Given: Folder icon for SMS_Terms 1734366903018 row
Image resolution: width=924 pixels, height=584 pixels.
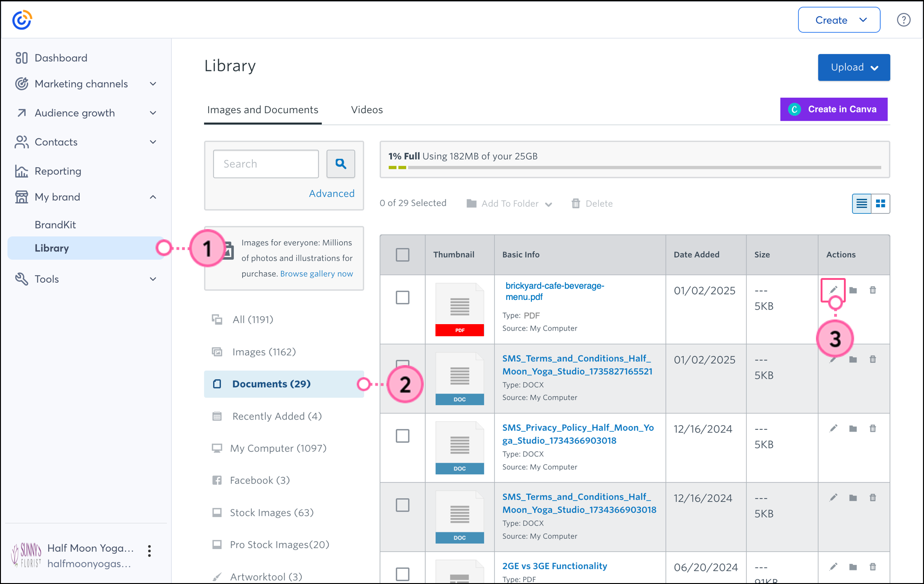Looking at the screenshot, I should (x=853, y=498).
